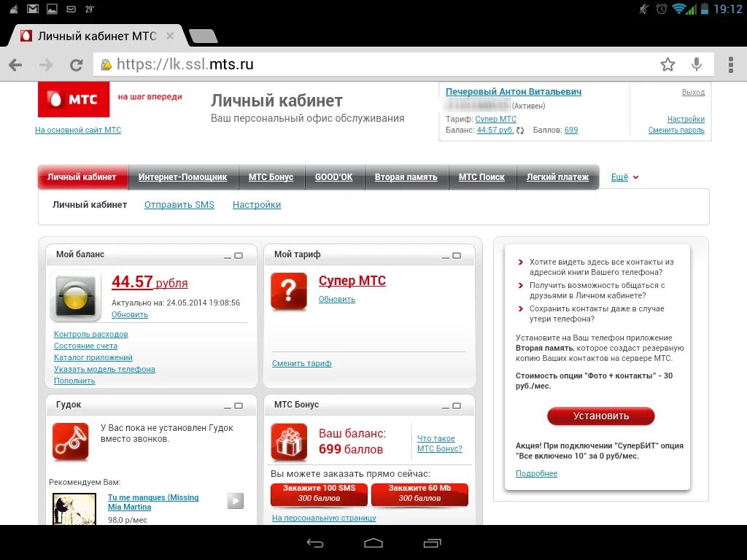The height and width of the screenshot is (560, 747).
Task: Maximize the Мой тариф widget
Action: click(457, 256)
